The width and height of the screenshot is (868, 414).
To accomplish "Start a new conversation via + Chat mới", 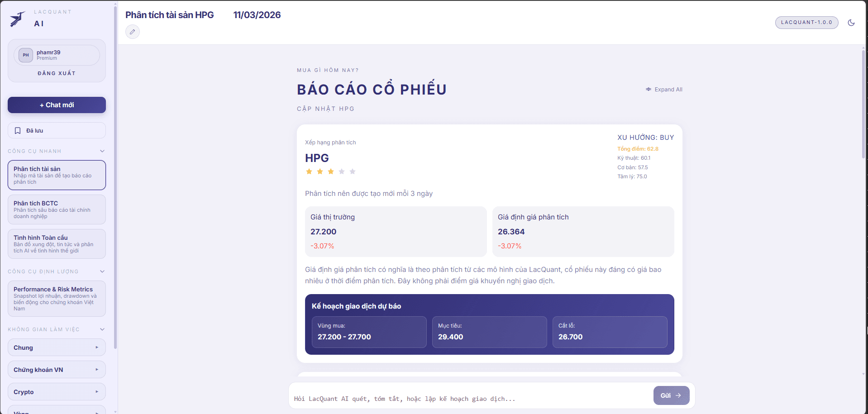I will 57,105.
